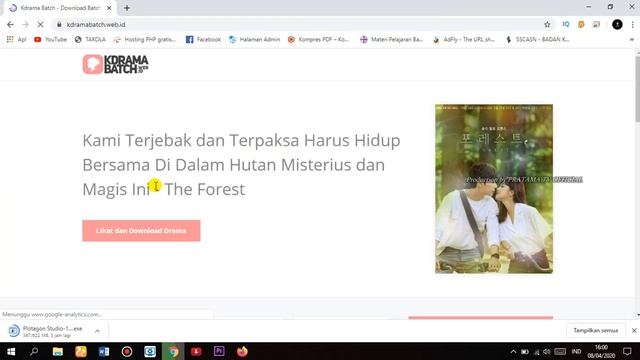Screen dimensions: 640x360
Task: Select the Kdrama Batch browser tab
Action: point(60,8)
